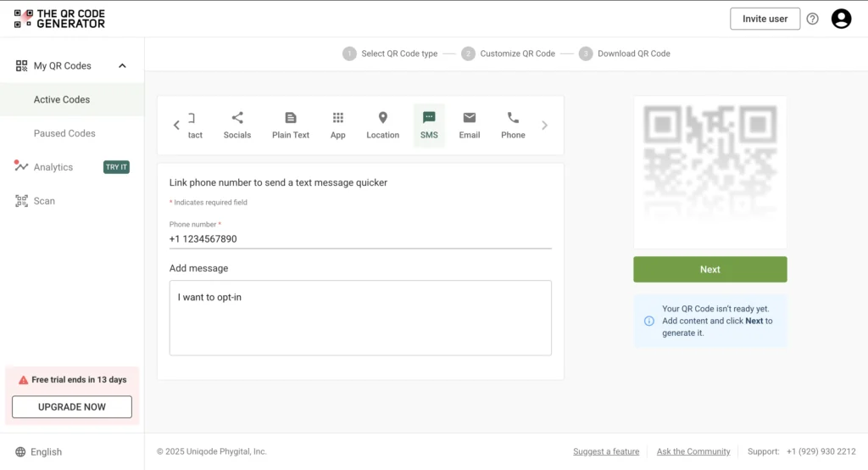Screen dimensions: 868x470
Task: Select the Email QR code type
Action: pos(470,125)
